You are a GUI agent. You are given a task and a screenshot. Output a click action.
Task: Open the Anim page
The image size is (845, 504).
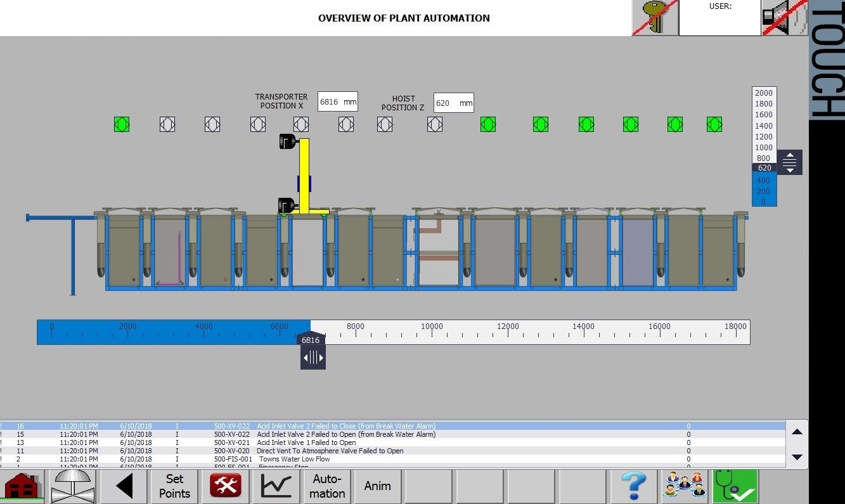tap(378, 486)
